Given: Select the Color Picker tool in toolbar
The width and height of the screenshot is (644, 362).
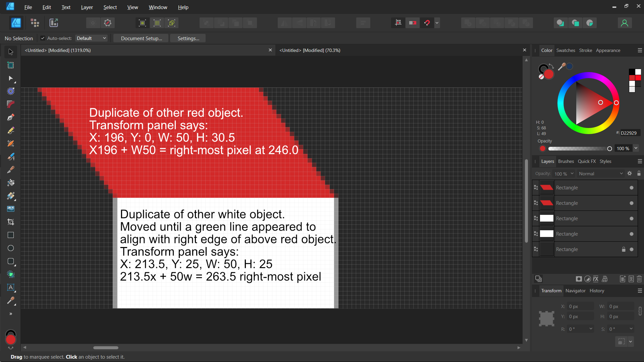Looking at the screenshot, I should point(11,301).
